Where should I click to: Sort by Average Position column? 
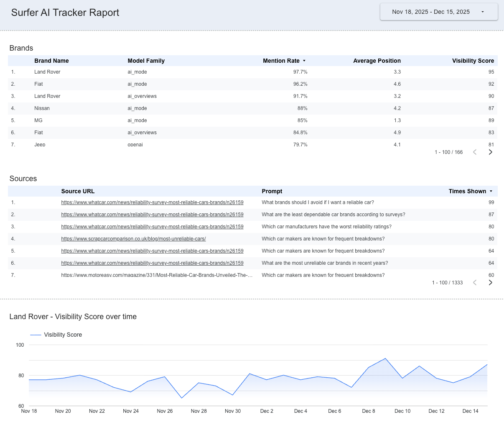[x=377, y=61]
